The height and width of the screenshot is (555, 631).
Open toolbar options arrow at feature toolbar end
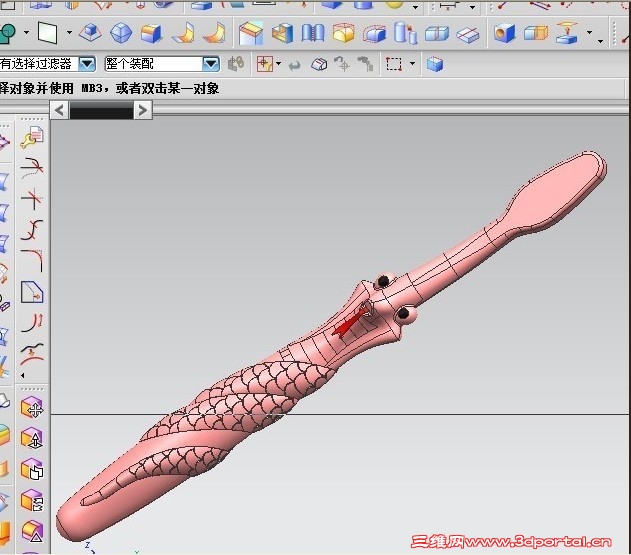[600, 41]
